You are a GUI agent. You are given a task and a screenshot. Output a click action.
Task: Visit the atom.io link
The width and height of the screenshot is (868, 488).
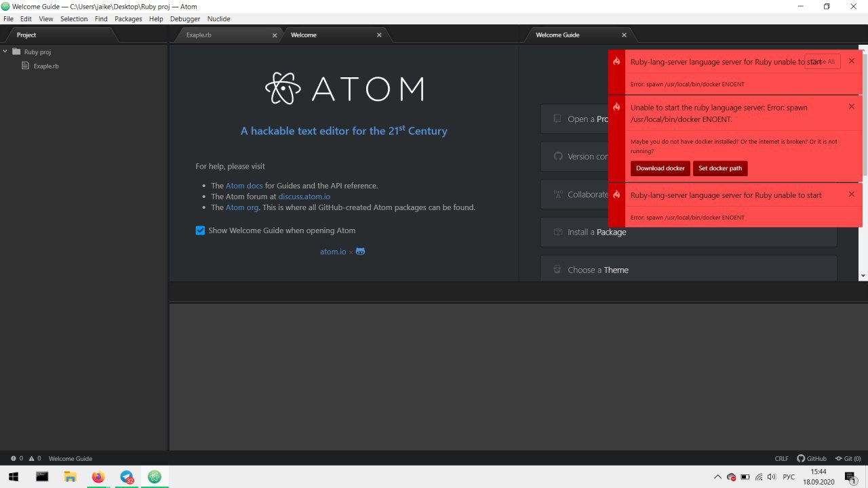tap(333, 251)
